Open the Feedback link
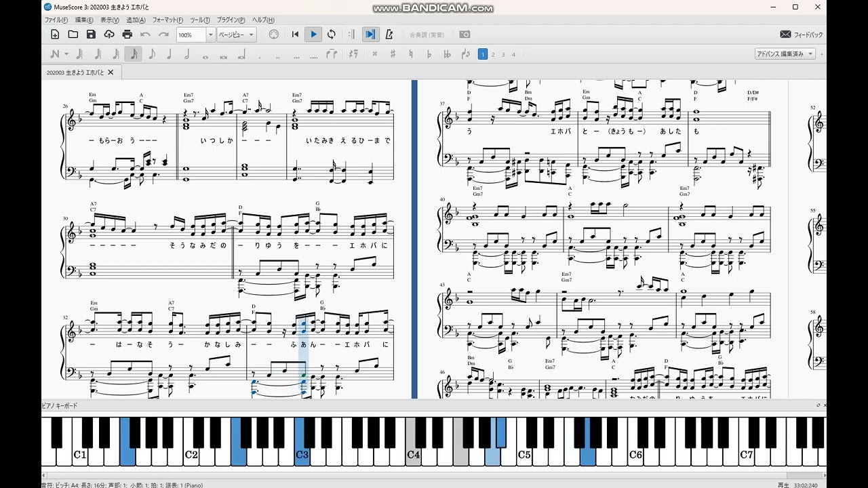The width and height of the screenshot is (868, 488). click(x=802, y=35)
